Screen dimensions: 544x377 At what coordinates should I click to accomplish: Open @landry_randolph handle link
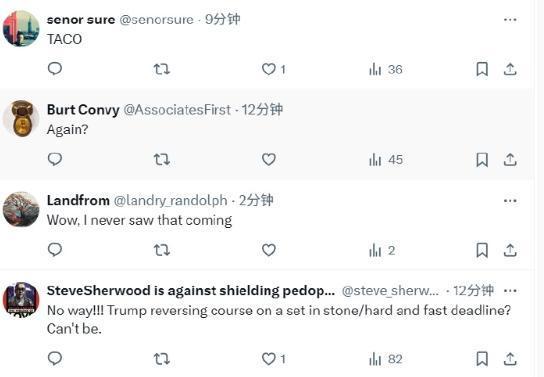(170, 201)
